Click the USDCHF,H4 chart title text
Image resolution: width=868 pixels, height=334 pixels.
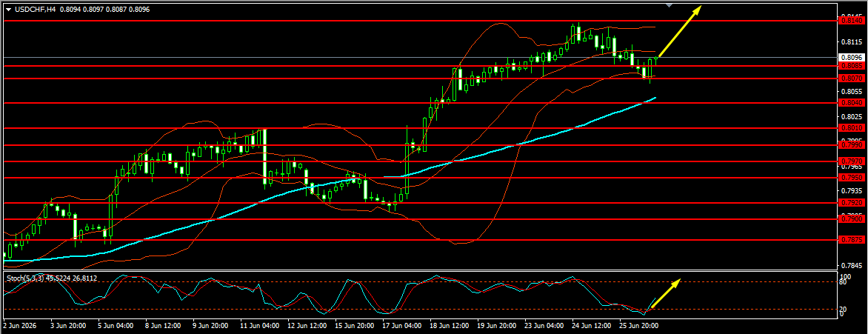[x=36, y=10]
